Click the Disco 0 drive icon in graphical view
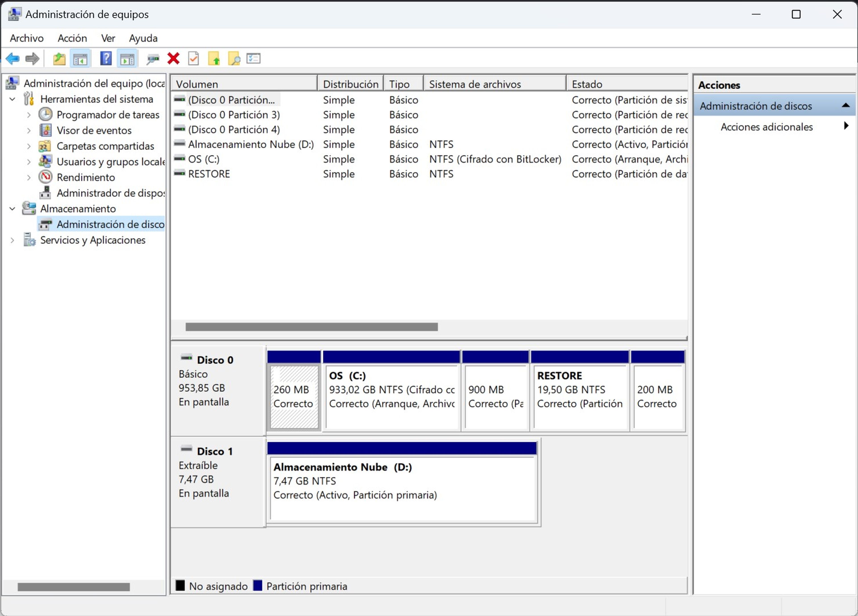858x616 pixels. click(187, 357)
